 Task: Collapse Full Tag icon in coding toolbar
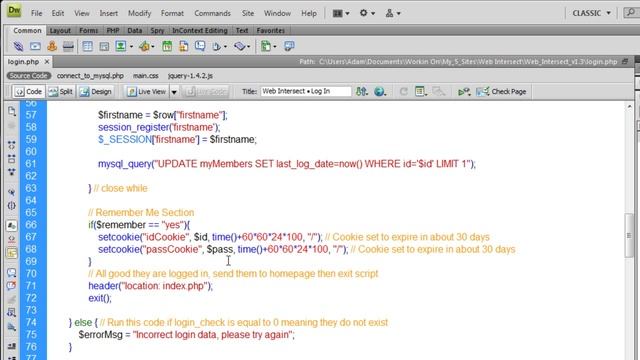pos(11,145)
